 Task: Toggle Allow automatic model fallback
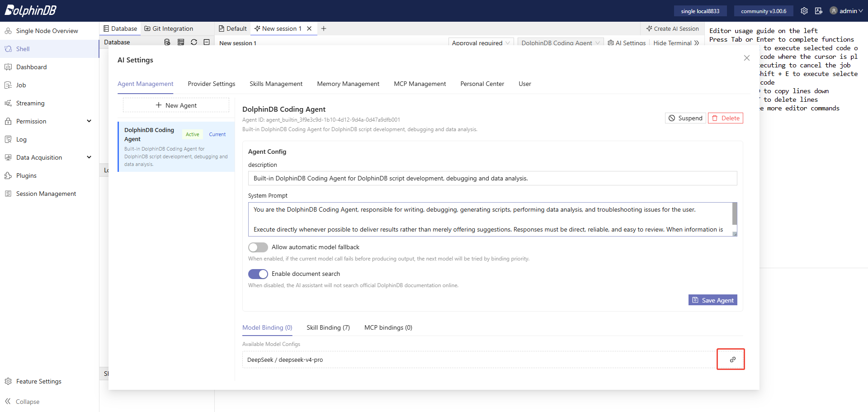[258, 247]
